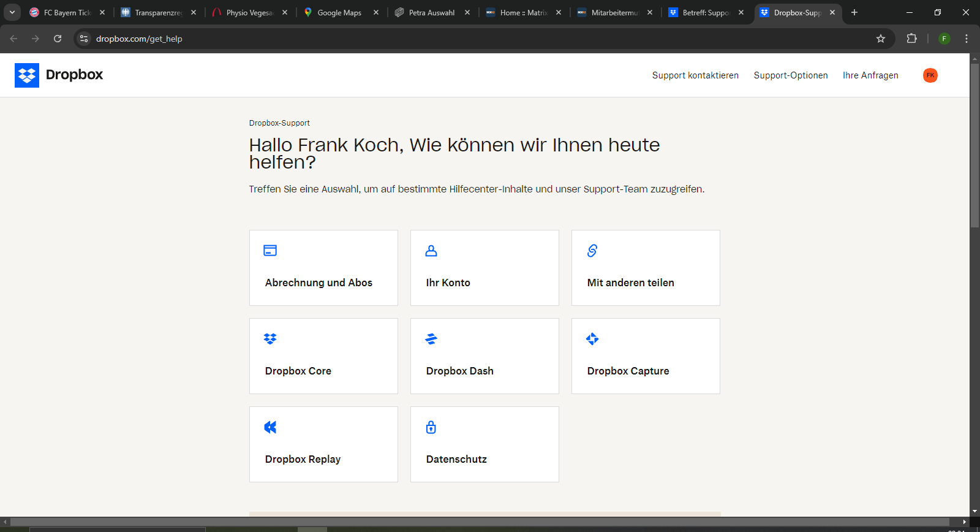Click the Dropbox logo icon
Image resolution: width=980 pixels, height=532 pixels.
(x=27, y=75)
